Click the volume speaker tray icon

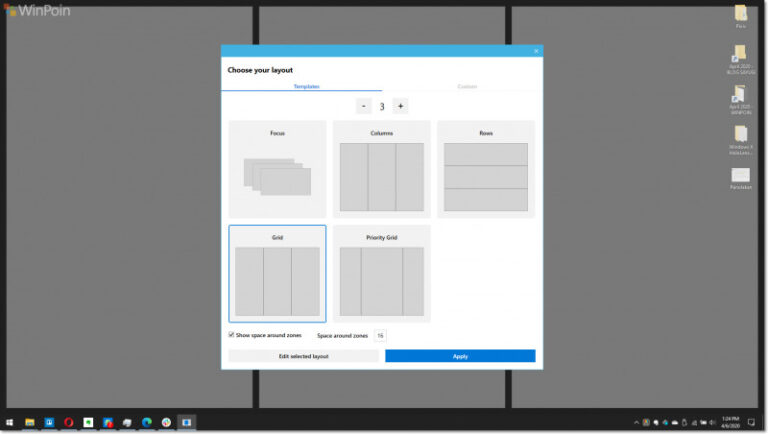[x=712, y=423]
